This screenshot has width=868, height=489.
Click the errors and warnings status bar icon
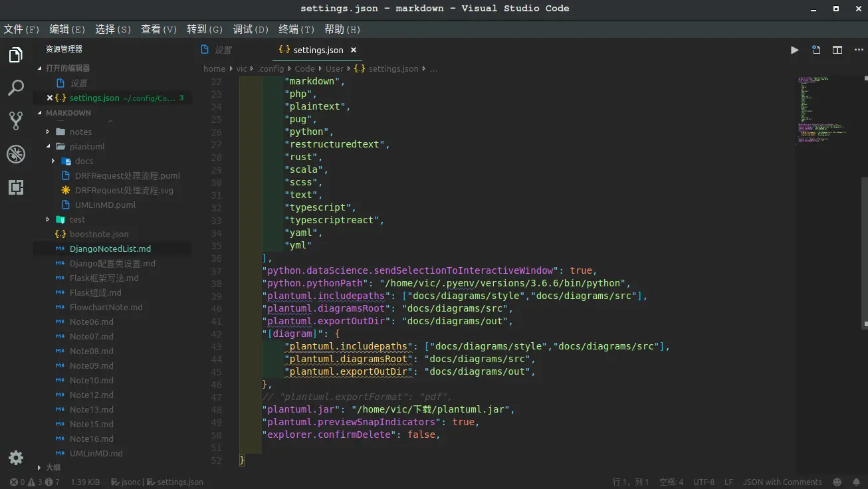tap(30, 482)
